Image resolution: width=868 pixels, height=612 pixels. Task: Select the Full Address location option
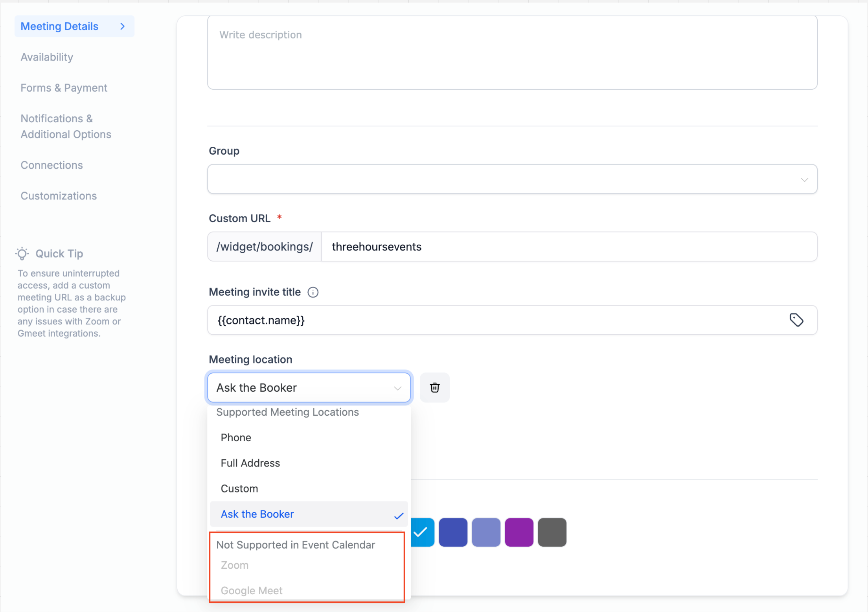point(250,463)
